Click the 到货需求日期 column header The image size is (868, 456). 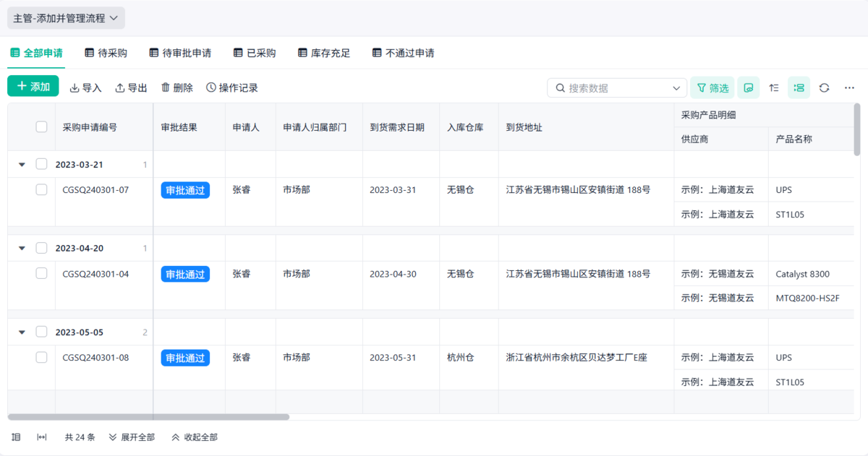[401, 127]
